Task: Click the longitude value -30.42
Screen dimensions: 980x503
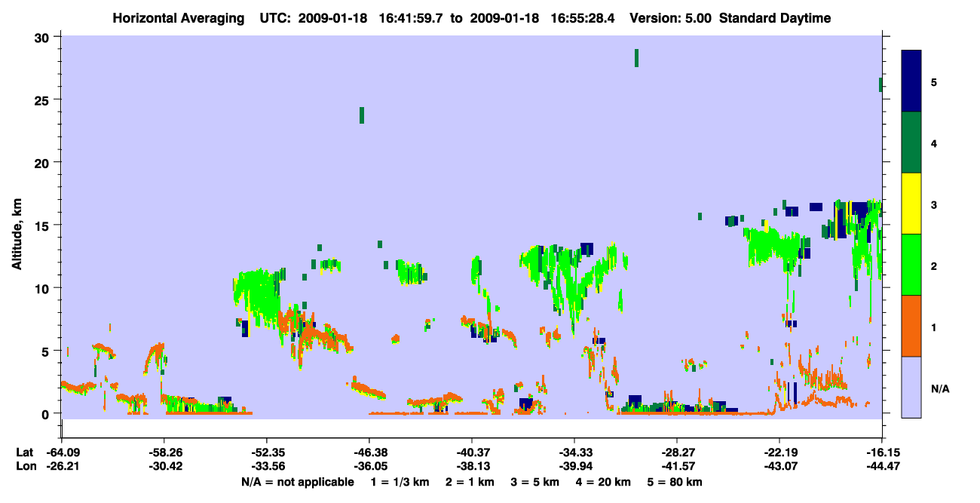Action: (164, 467)
